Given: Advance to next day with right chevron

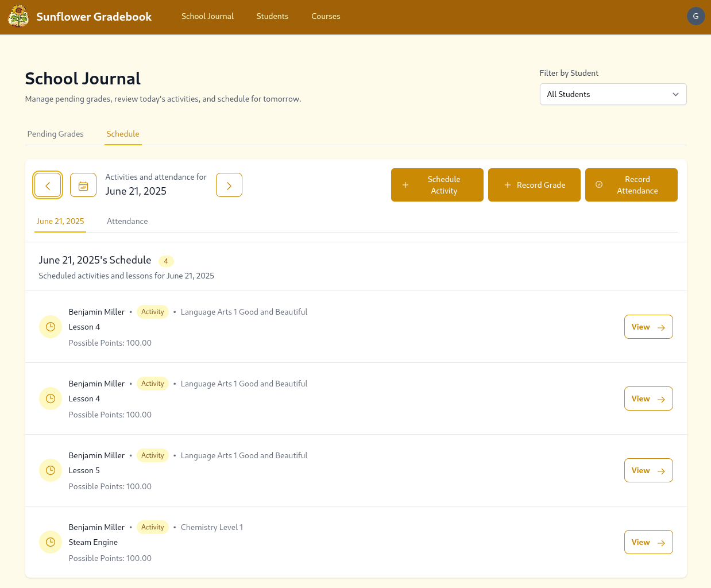Looking at the screenshot, I should pos(229,185).
